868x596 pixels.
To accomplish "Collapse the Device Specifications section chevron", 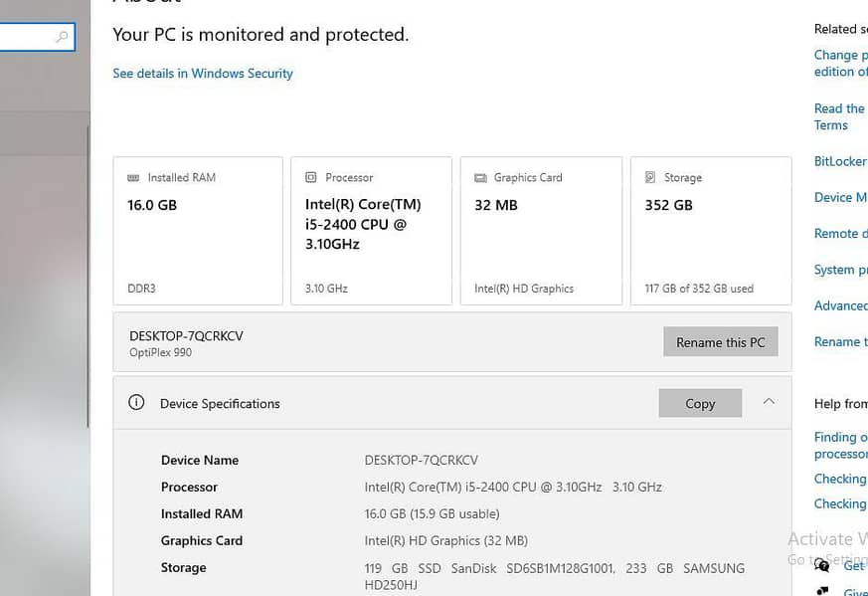I will pyautogui.click(x=769, y=402).
